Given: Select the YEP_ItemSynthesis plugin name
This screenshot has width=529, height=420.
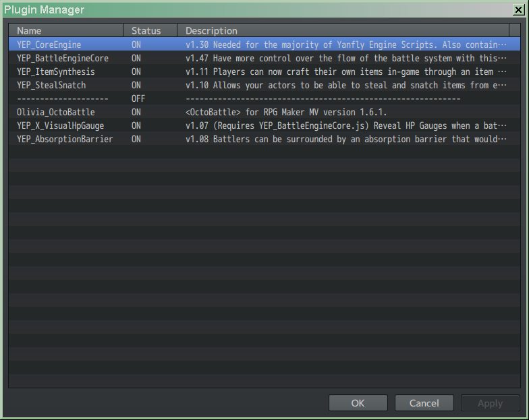Looking at the screenshot, I should coord(56,71).
